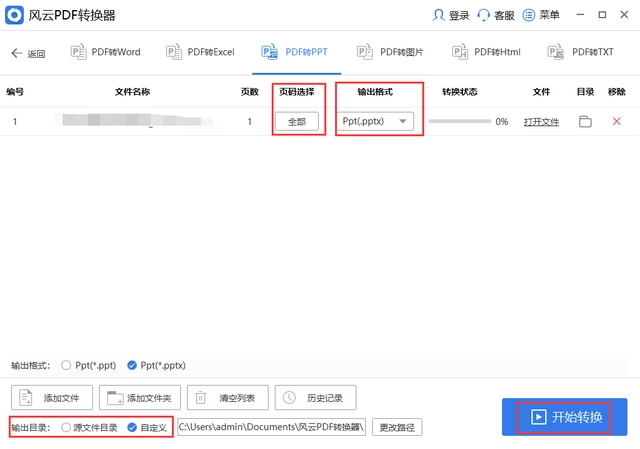Image resolution: width=640 pixels, height=449 pixels.
Task: Click the 页数 column header
Action: 250,92
